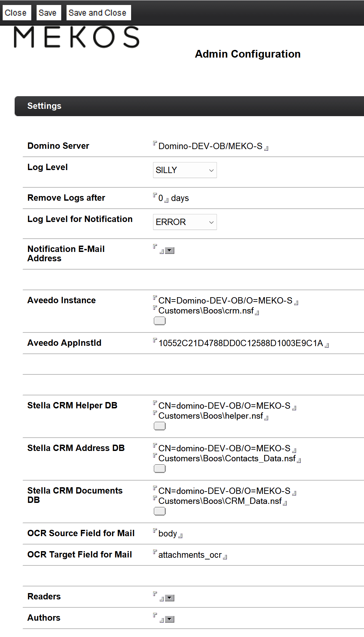Edit the Domino Server field
This screenshot has width=364, height=637.
tap(210, 146)
